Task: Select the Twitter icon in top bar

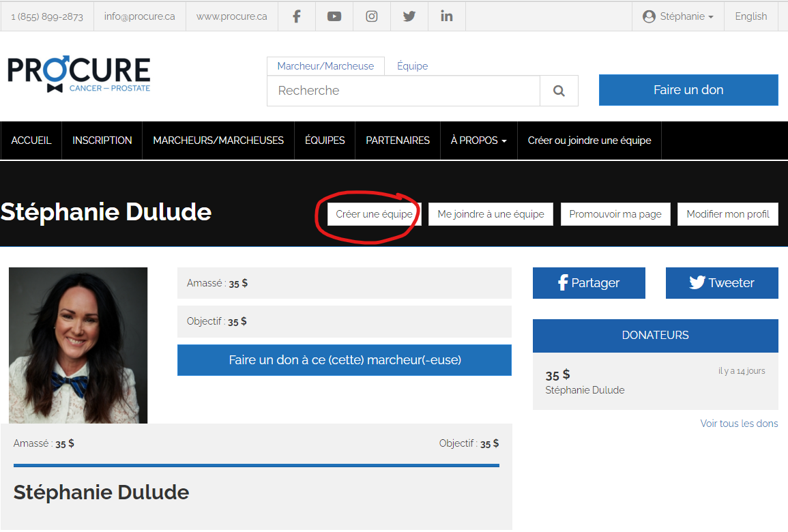Action: click(409, 16)
